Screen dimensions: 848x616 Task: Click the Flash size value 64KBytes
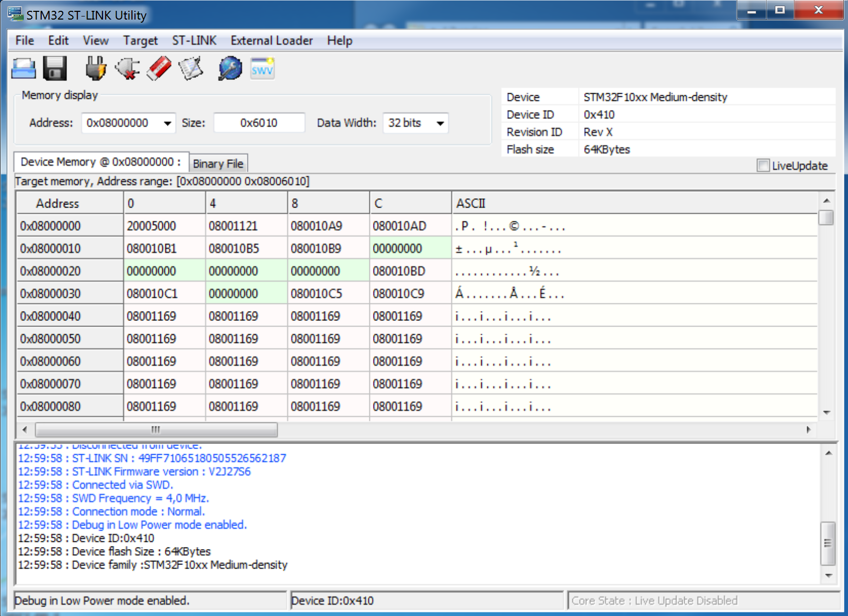(607, 150)
